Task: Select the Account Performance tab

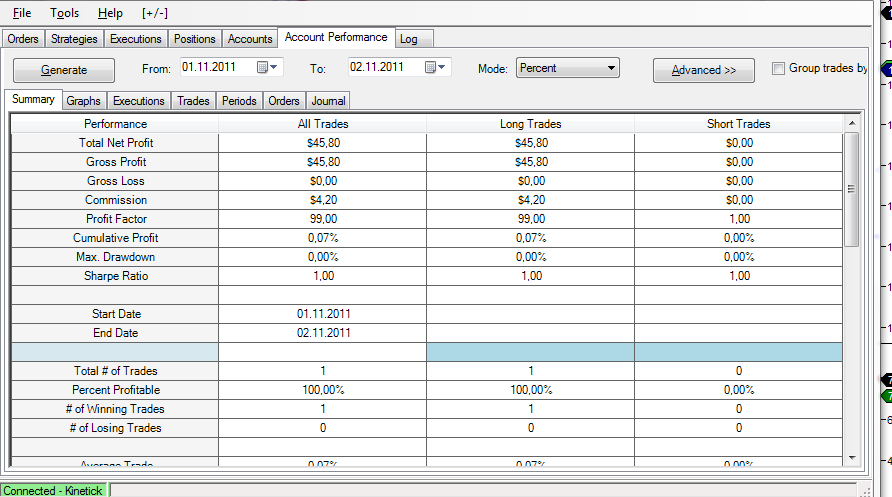Action: click(336, 37)
